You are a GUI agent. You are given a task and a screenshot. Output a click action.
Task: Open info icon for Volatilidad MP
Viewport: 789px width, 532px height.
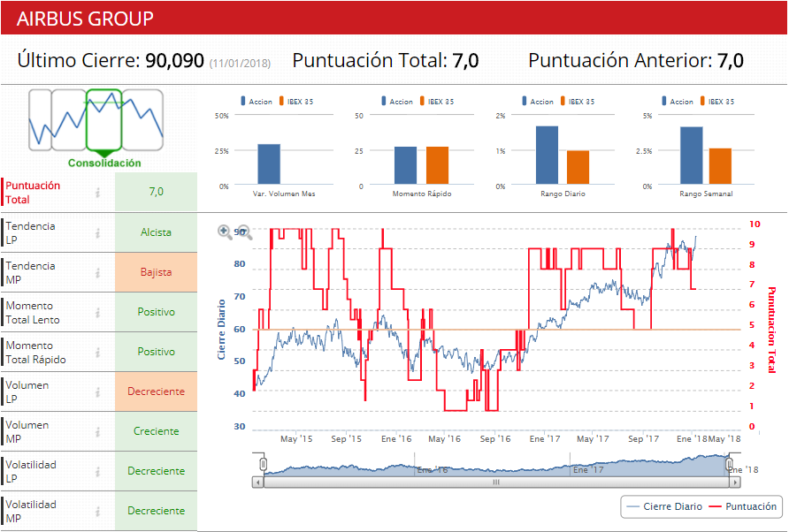point(98,511)
